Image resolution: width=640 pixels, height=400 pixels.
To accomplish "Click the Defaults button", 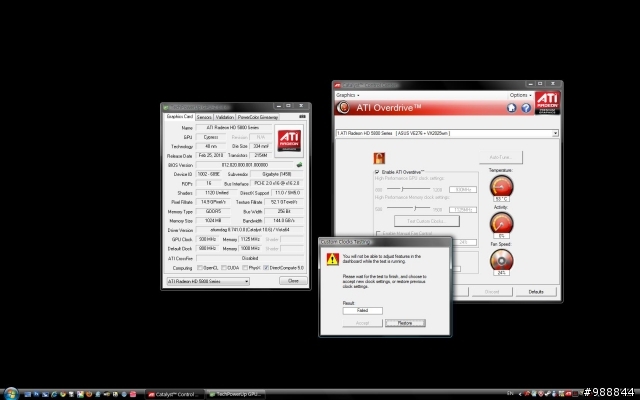I will point(536,291).
